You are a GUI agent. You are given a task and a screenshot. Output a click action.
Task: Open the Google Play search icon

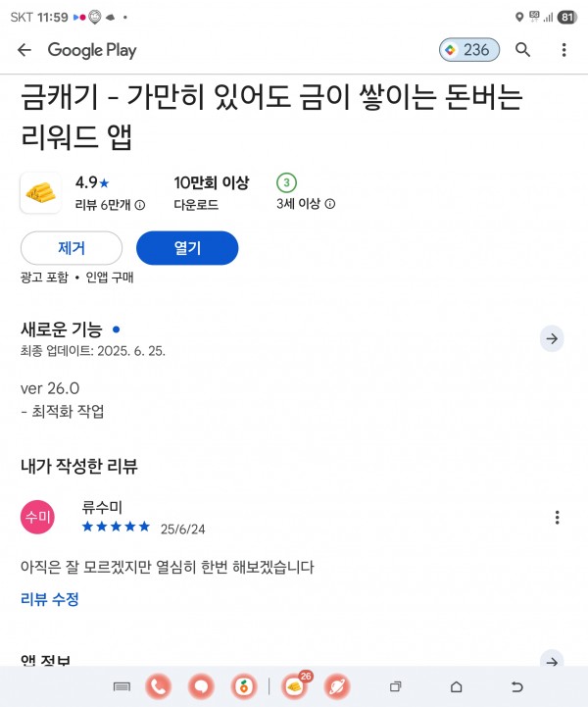pyautogui.click(x=522, y=50)
